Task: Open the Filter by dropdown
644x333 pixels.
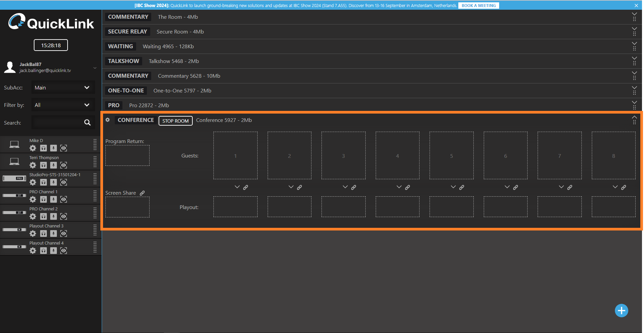Action: click(x=63, y=105)
